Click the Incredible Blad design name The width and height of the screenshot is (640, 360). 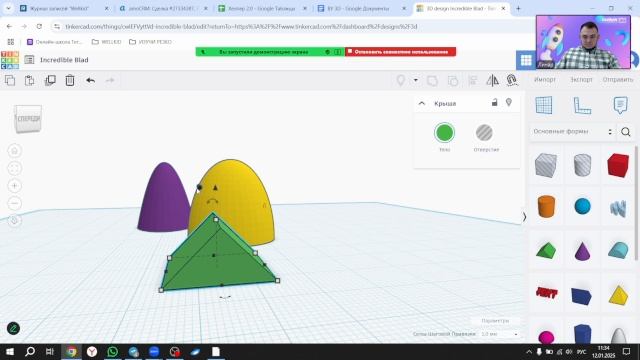[64, 60]
